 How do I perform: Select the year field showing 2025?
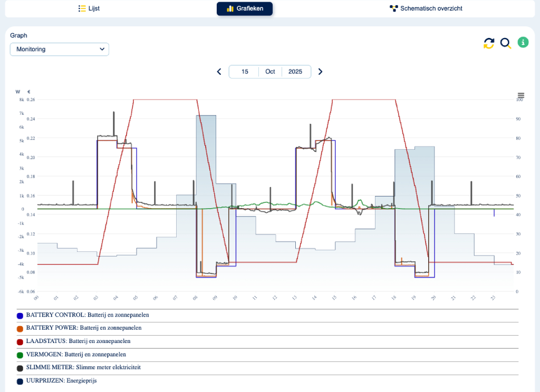[x=295, y=72]
